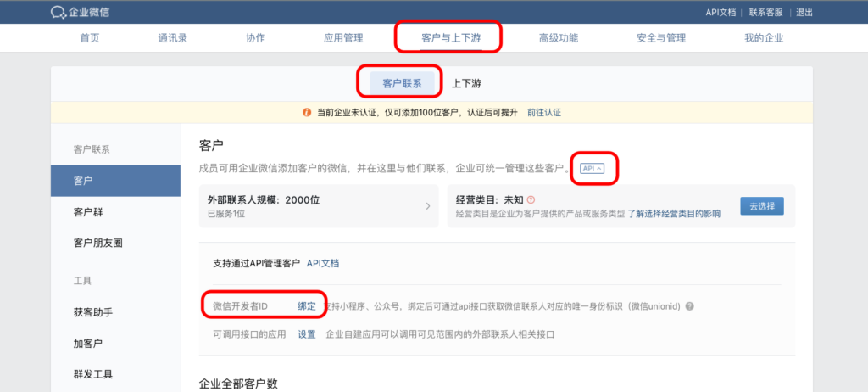This screenshot has height=392, width=868.
Task: Click the 外部联系人规模: 2000位 card
Action: coord(319,205)
